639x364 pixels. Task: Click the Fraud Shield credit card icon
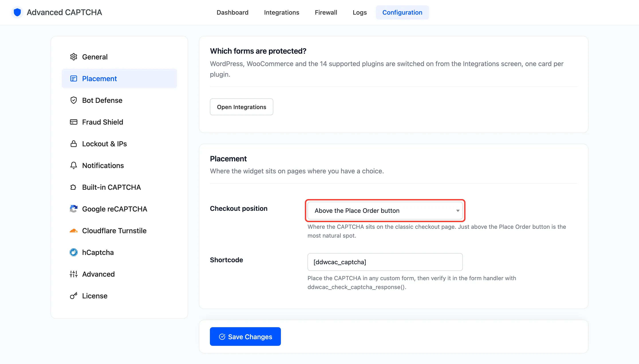[74, 122]
